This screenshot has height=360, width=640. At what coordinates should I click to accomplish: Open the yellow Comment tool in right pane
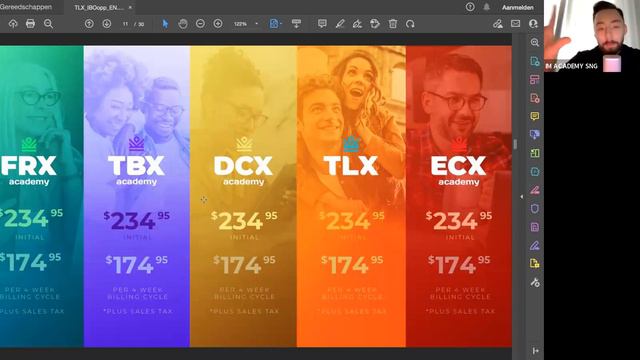[535, 116]
